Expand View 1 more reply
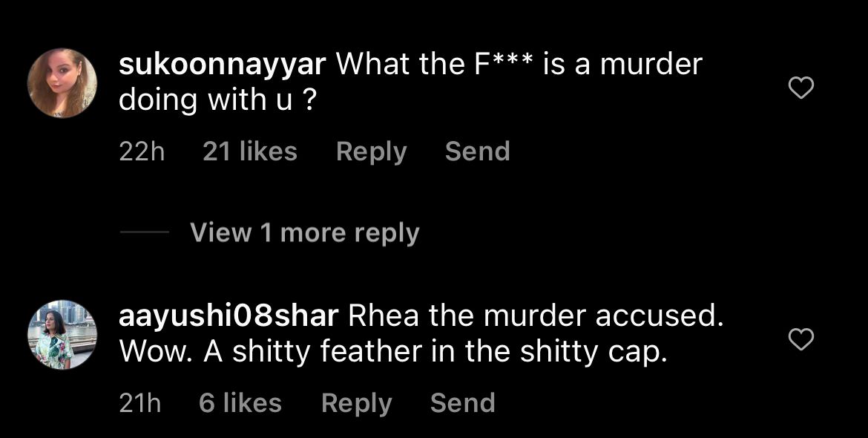 [x=304, y=233]
